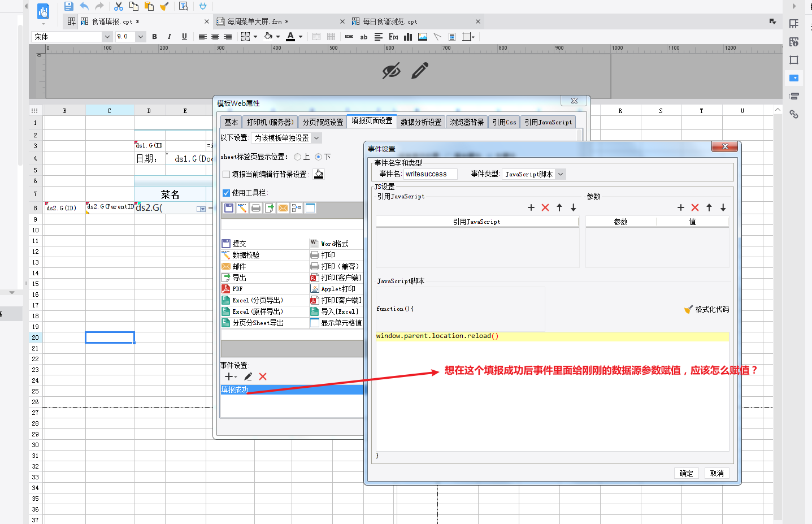Click the Cut scissors icon
The image size is (812, 524).
pyautogui.click(x=118, y=6)
